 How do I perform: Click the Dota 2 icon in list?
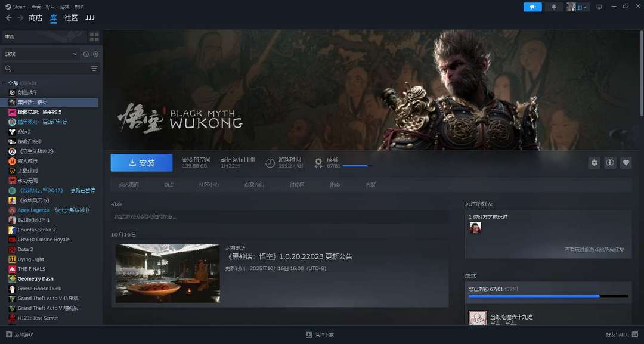pos(12,250)
